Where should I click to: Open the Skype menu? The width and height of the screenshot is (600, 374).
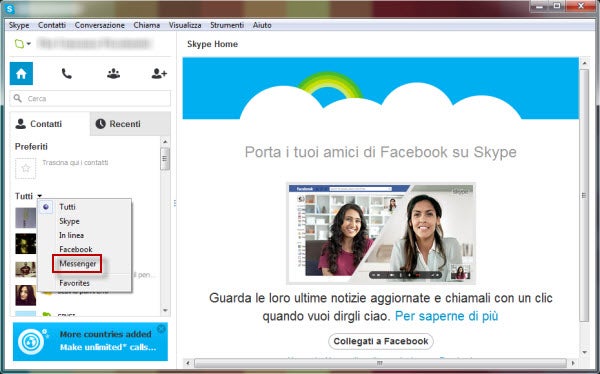point(19,25)
